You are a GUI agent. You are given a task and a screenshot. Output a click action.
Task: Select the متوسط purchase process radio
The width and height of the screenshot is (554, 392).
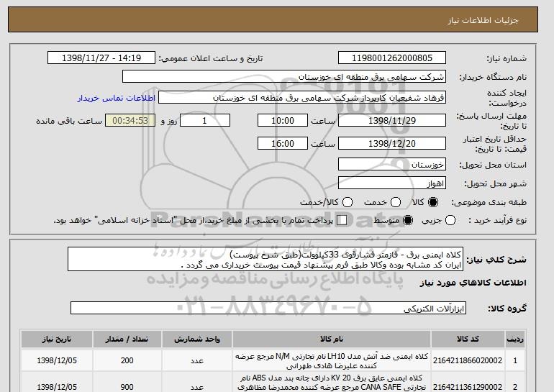[408, 220]
